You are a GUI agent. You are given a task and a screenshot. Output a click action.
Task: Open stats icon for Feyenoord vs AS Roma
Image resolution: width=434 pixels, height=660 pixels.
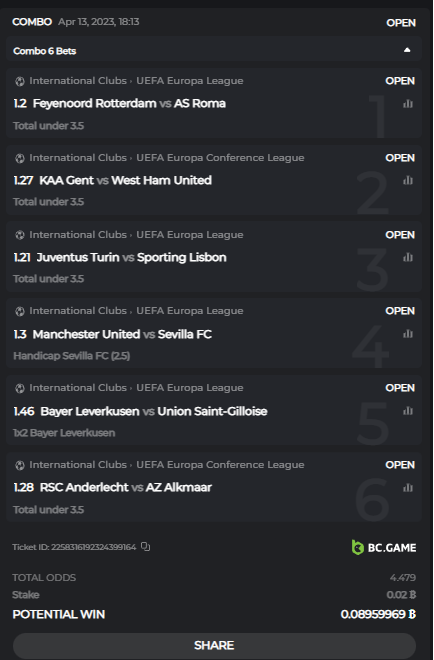(407, 104)
